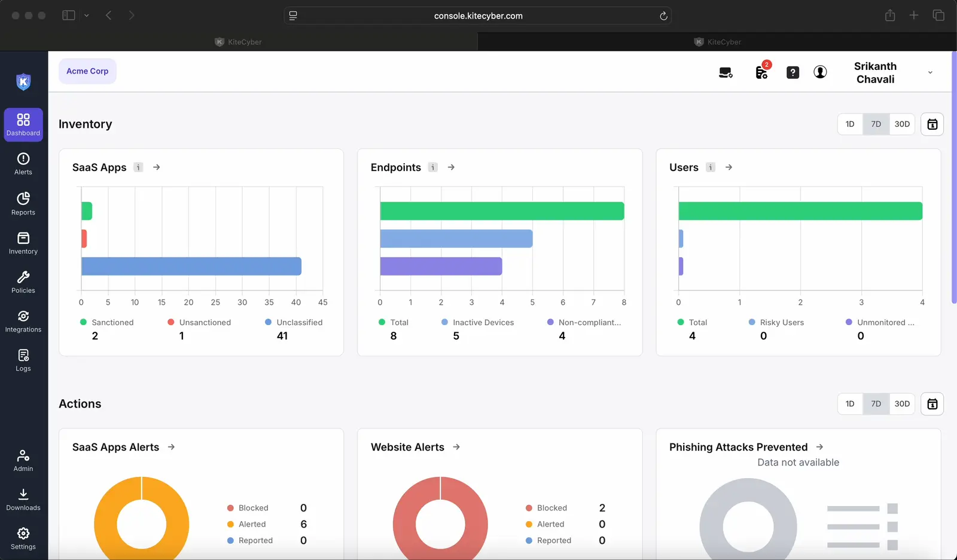Viewport: 957px width, 560px height.
Task: Open Settings from the sidebar
Action: point(23,538)
